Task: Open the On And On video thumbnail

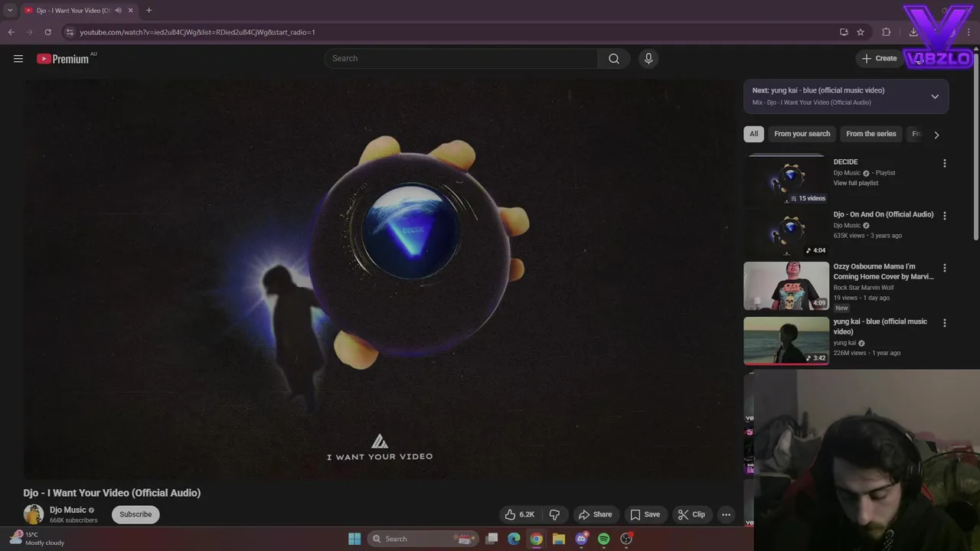Action: [786, 233]
